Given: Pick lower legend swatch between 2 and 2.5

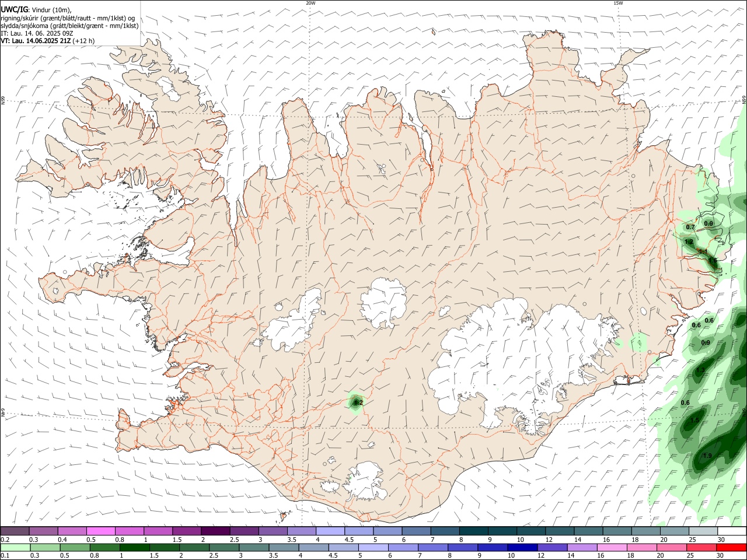Looking at the screenshot, I should (x=194, y=547).
